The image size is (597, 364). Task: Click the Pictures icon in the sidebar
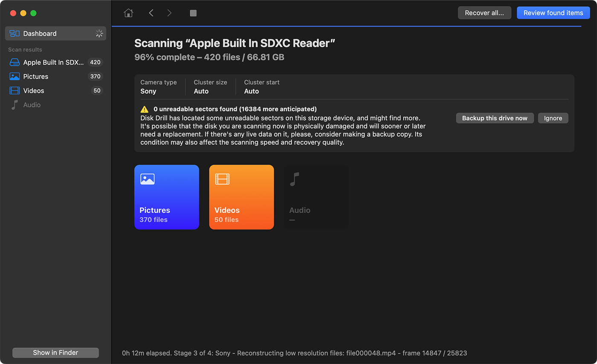[15, 76]
